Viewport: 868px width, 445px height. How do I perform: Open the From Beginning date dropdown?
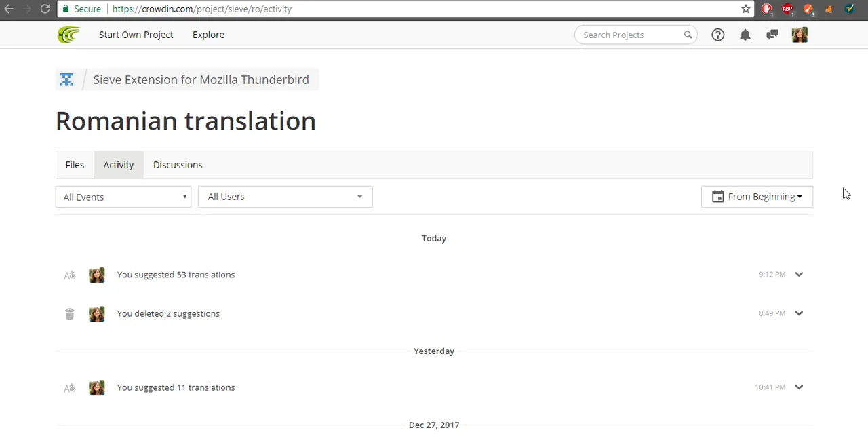757,197
